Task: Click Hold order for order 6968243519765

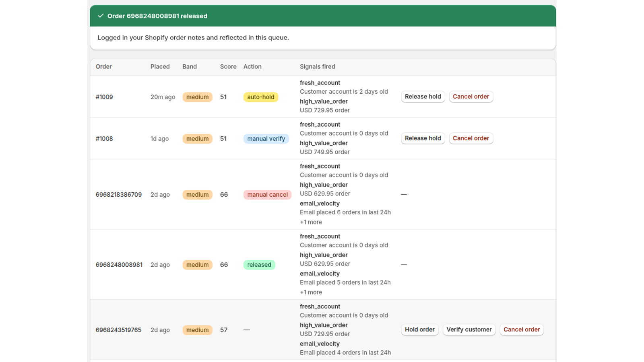Action: [420, 329]
